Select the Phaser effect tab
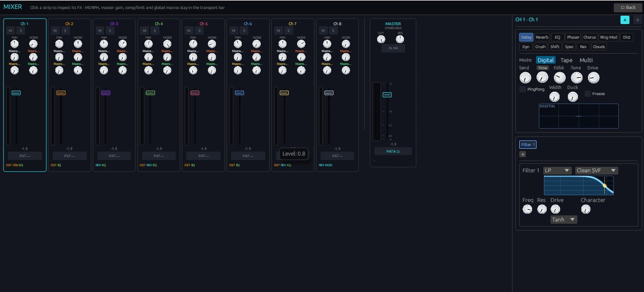 (573, 37)
